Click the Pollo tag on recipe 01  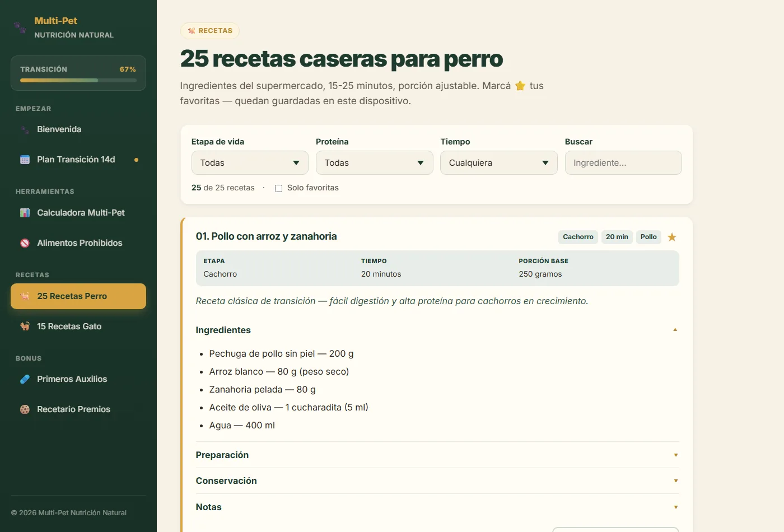pyautogui.click(x=648, y=237)
